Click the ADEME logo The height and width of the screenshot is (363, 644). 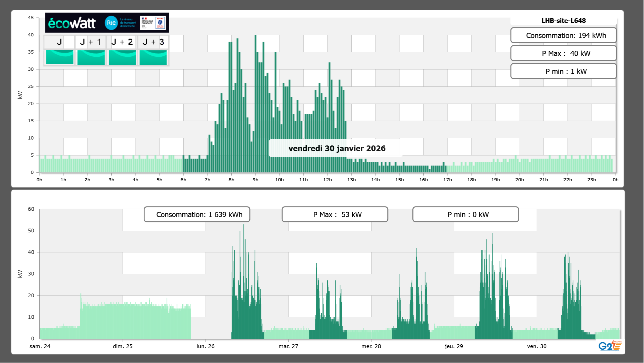pyautogui.click(x=160, y=23)
